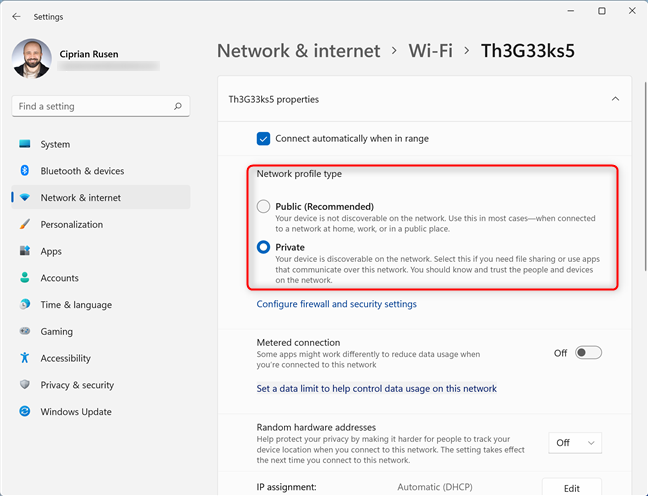Open Configure firewall and security settings link
The height and width of the screenshot is (496, 648).
[x=336, y=304]
